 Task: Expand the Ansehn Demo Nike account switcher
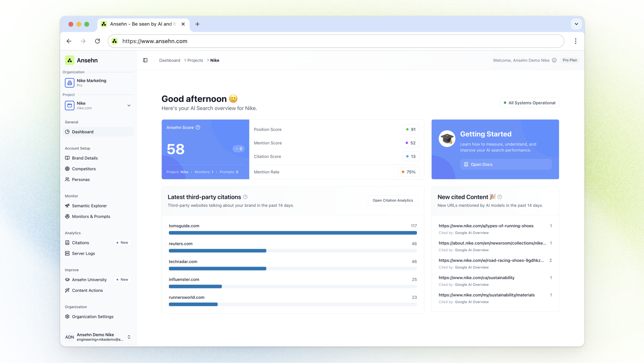tap(129, 337)
